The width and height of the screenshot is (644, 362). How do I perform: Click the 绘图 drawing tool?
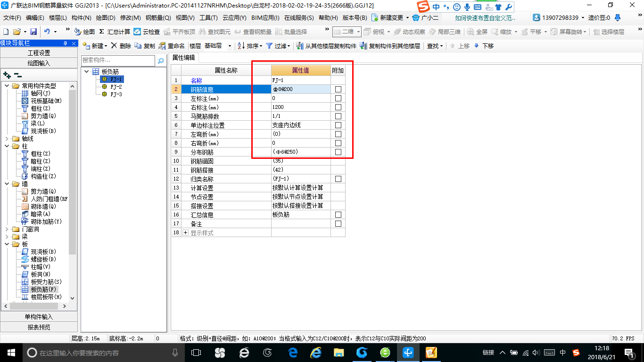pyautogui.click(x=84, y=32)
